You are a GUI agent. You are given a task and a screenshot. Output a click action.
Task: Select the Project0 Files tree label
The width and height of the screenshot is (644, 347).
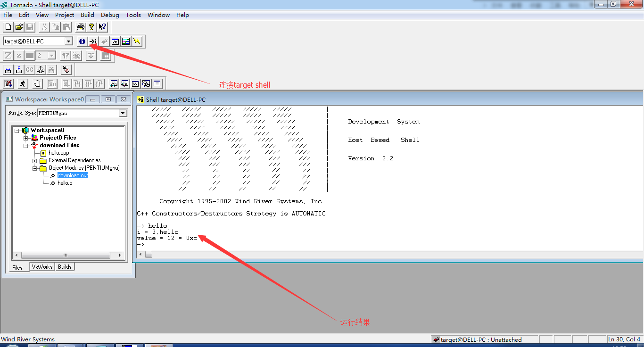[58, 138]
